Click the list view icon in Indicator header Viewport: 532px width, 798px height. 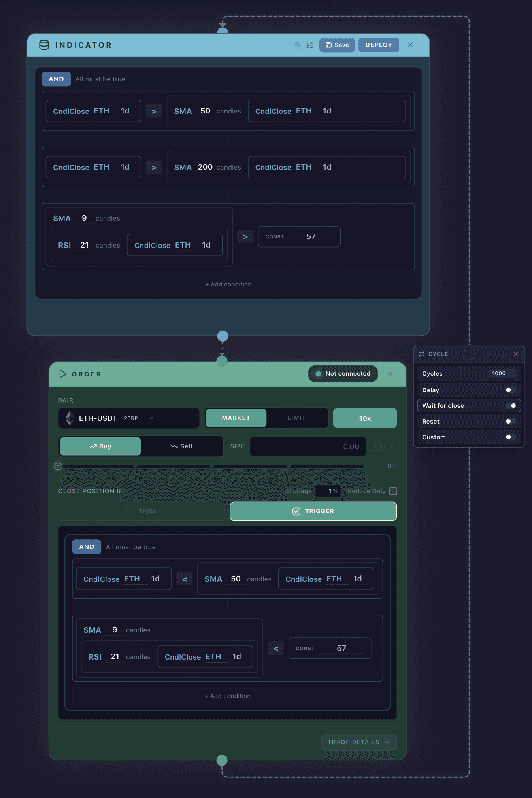310,45
